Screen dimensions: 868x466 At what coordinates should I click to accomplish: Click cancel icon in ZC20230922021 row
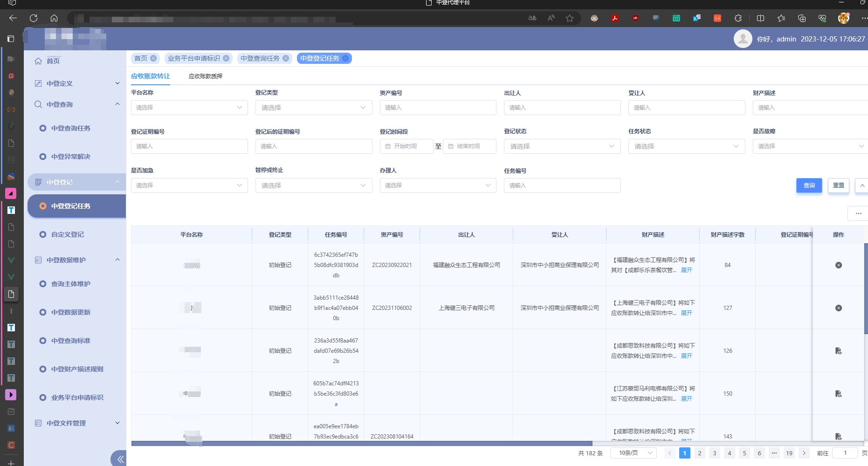point(839,265)
